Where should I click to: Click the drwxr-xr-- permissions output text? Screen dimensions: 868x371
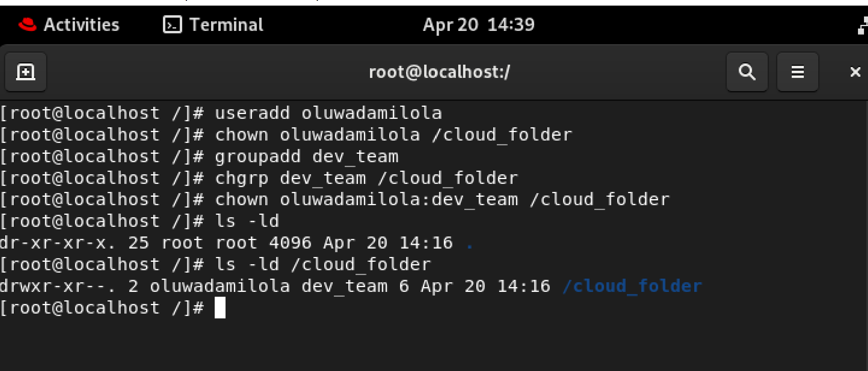[57, 286]
